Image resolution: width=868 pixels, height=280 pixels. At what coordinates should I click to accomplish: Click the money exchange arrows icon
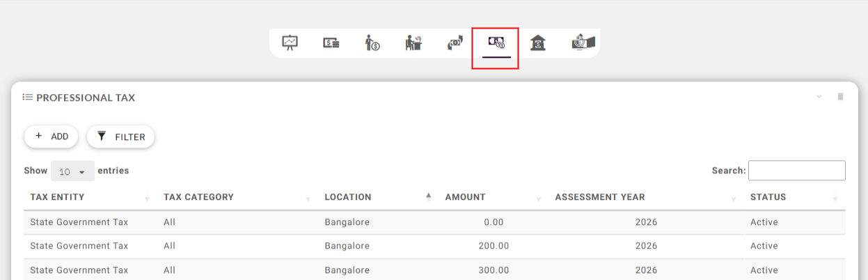[455, 43]
